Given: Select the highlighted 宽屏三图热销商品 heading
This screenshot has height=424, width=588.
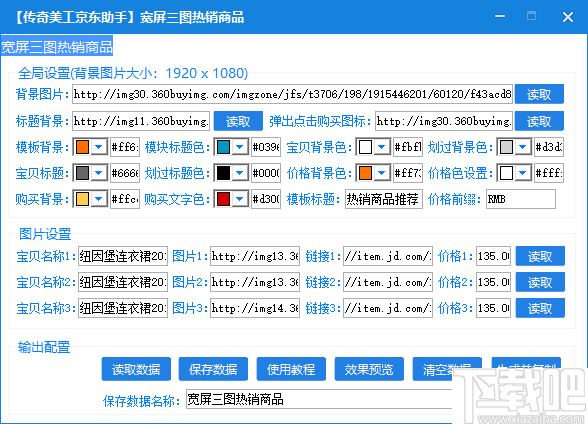Looking at the screenshot, I should coord(57,47).
